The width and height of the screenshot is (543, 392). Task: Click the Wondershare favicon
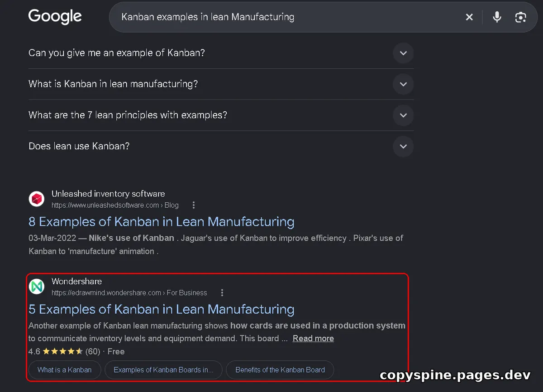37,286
